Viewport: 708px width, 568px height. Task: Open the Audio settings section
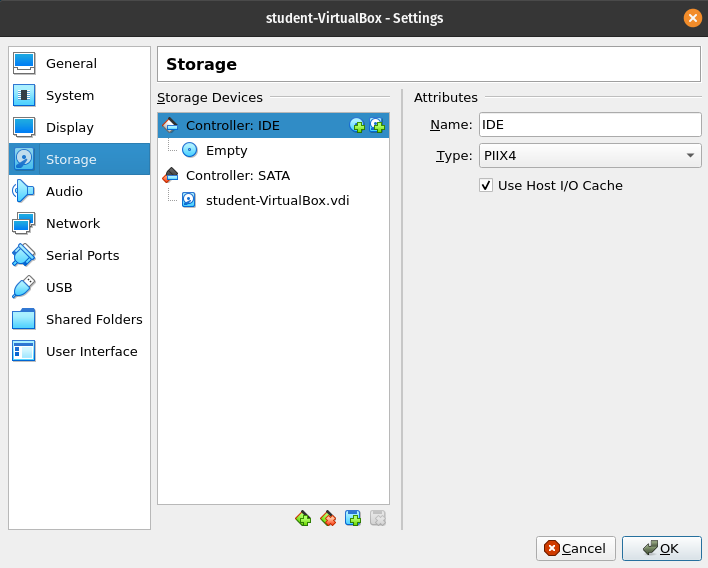pos(64,192)
